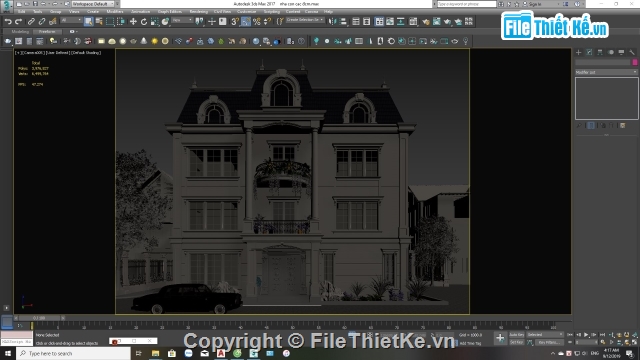Open the Rendering menu
Screen dimensions: 640x360
pos(199,11)
